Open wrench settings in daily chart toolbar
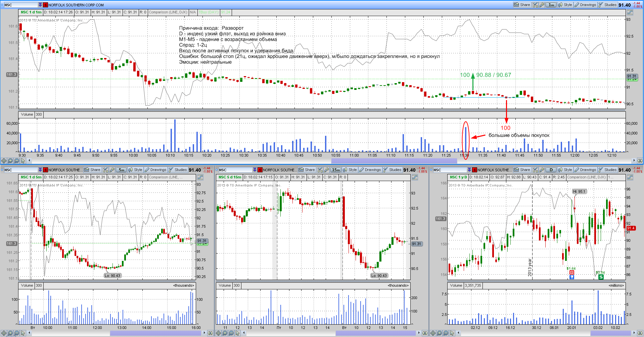This screenshot has width=644, height=337. [x=542, y=170]
